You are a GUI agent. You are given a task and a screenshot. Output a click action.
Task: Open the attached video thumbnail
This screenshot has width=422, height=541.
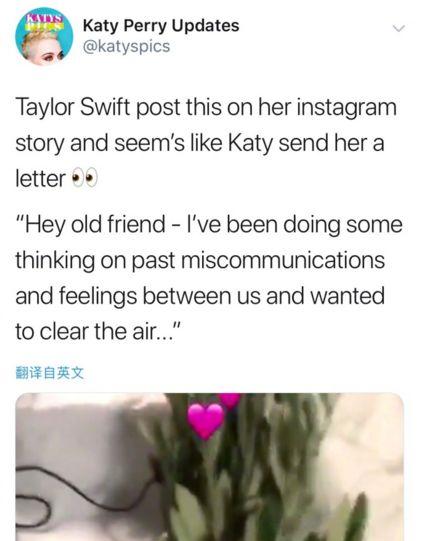pyautogui.click(x=209, y=467)
